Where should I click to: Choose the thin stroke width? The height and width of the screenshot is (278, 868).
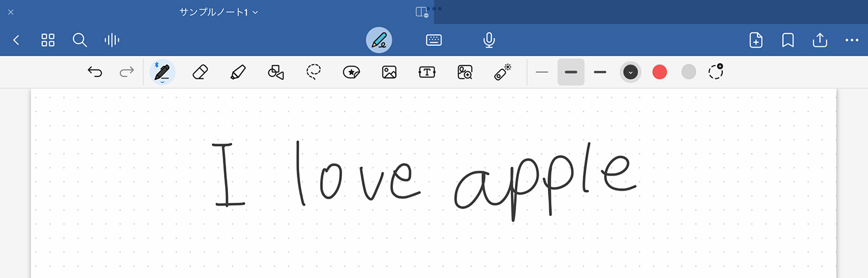click(x=542, y=72)
